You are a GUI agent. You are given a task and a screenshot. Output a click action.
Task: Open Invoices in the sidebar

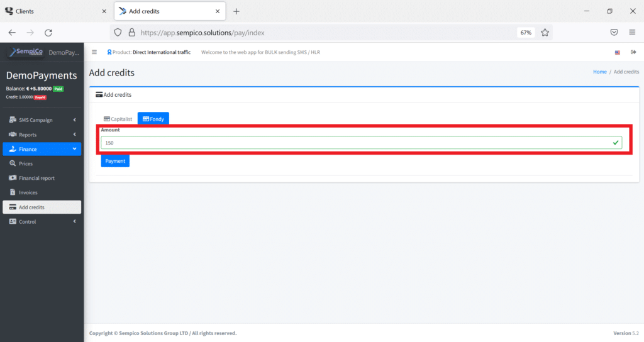coord(42,192)
